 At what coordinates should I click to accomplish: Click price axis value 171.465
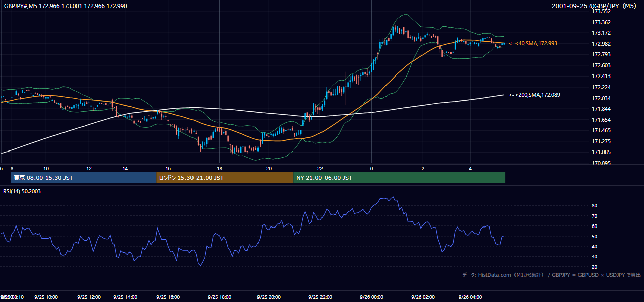601,130
